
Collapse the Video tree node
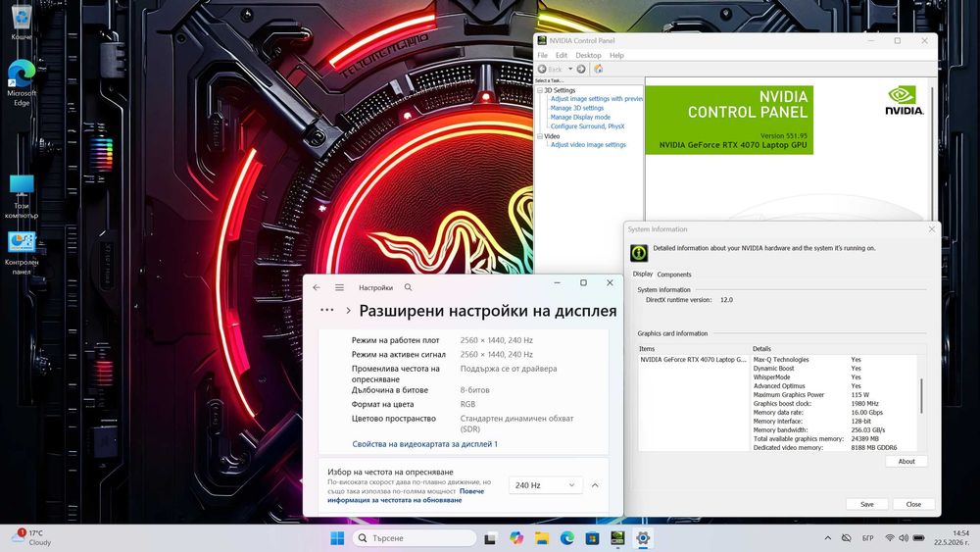[x=540, y=135]
